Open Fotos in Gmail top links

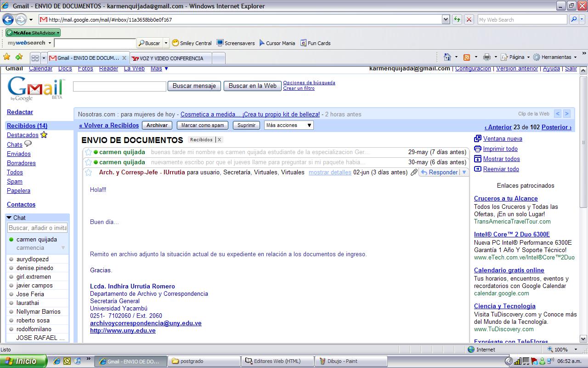tap(85, 69)
